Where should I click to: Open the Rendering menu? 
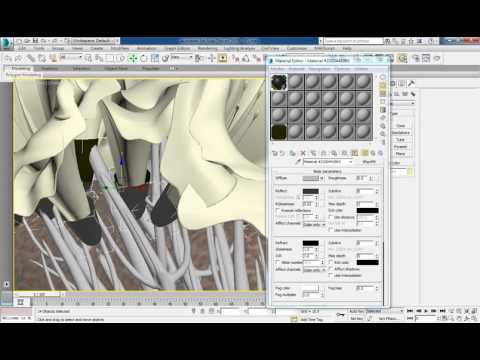[207, 49]
